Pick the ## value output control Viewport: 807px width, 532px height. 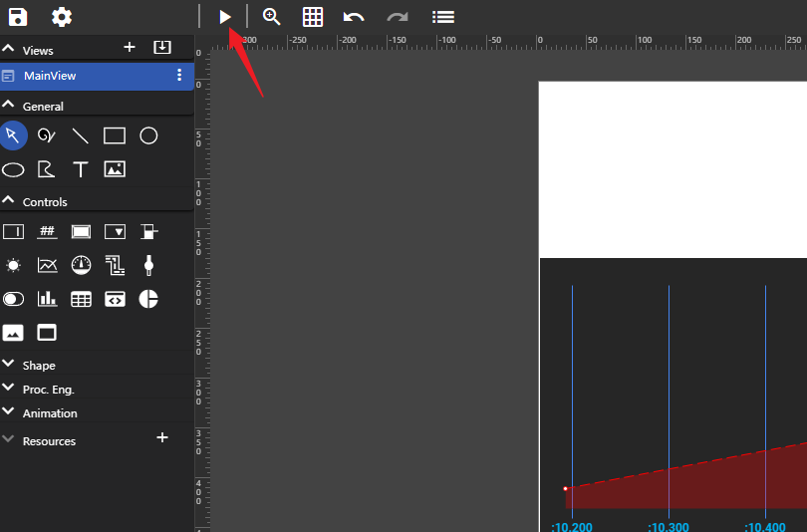[x=47, y=231]
